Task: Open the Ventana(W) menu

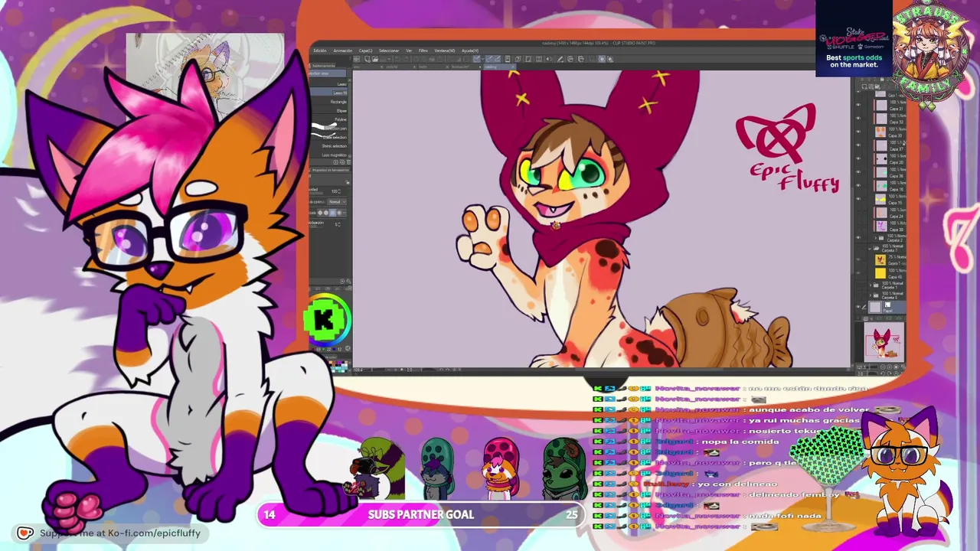Action: point(445,51)
